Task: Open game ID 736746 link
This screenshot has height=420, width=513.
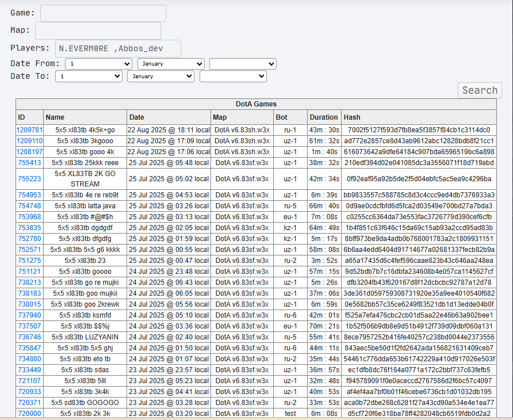Action: point(29,337)
